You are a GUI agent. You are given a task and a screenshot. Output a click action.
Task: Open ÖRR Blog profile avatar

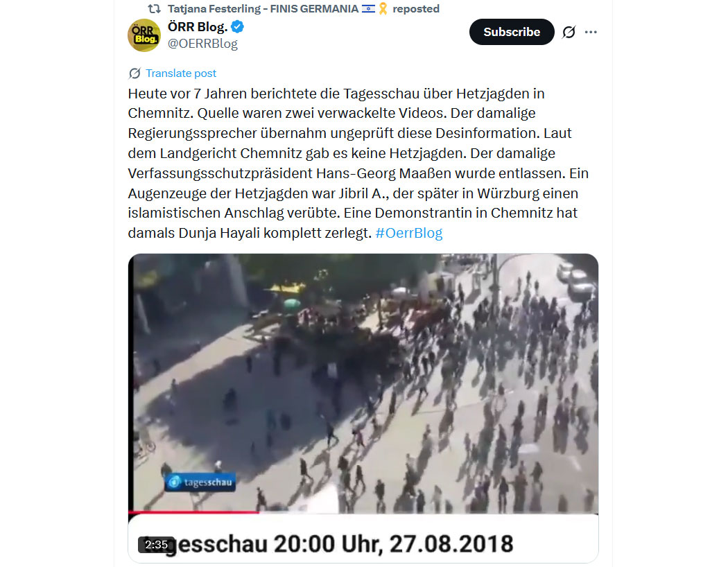pos(144,35)
